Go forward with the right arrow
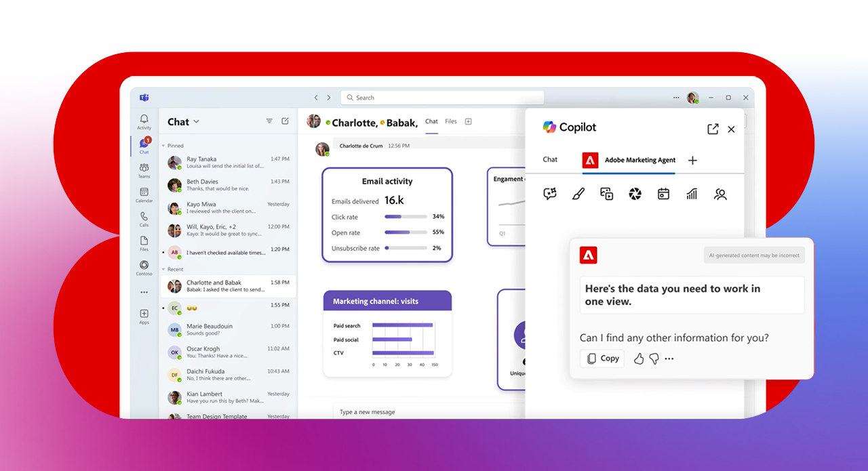The height and width of the screenshot is (471, 868). point(329,98)
